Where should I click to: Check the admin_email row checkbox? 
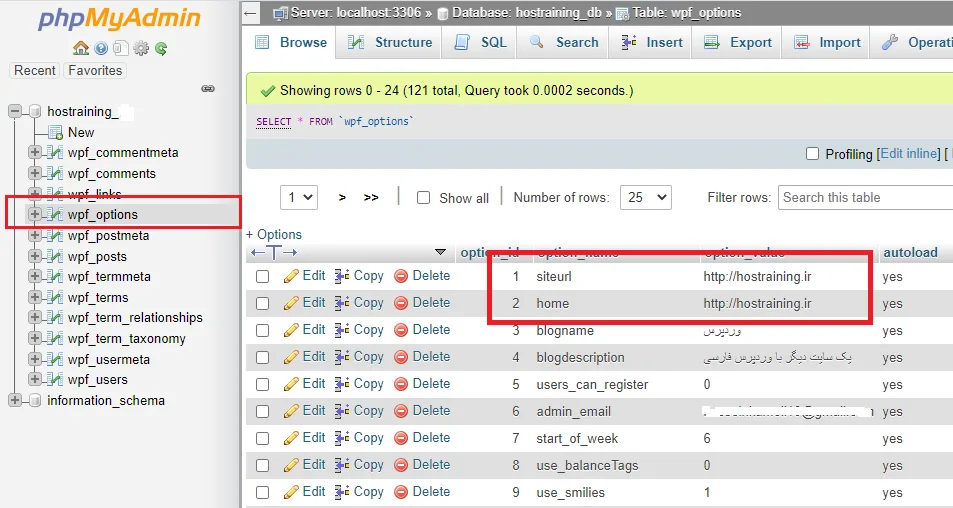click(x=263, y=411)
